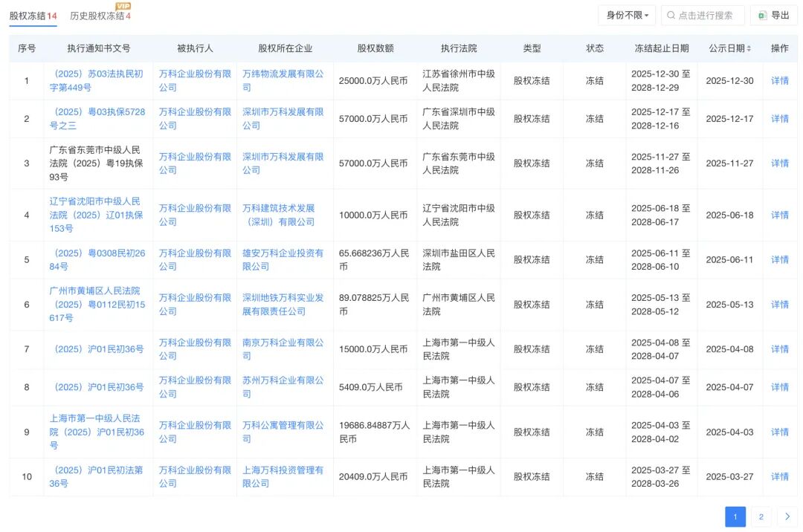This screenshot has height=532, width=803.
Task: Open the 身份不限 dropdown
Action: [627, 16]
